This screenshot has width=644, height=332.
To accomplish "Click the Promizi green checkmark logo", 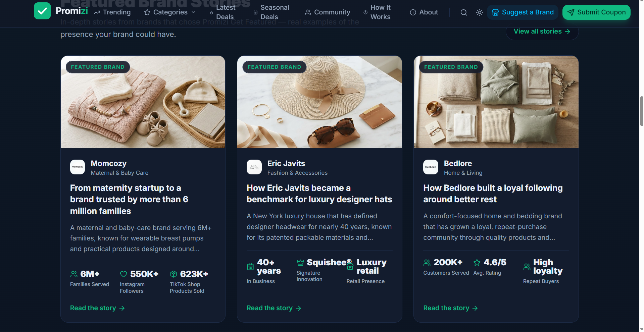I will (x=42, y=11).
